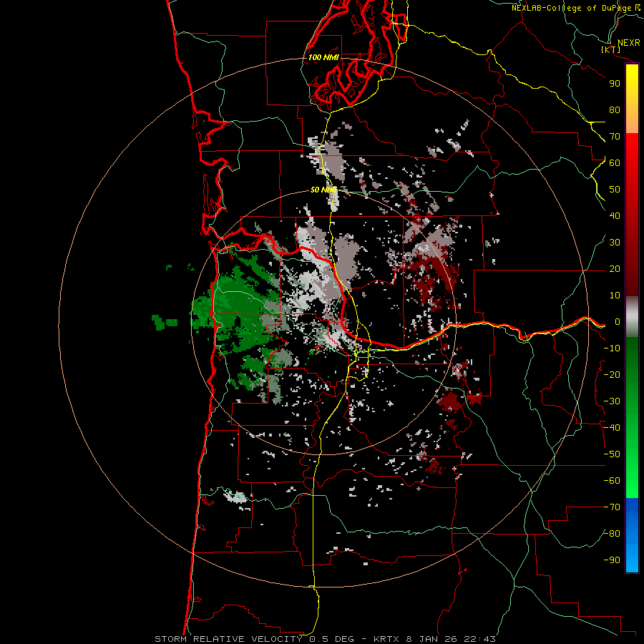Click the 8 JAN 26 date text

point(431,639)
